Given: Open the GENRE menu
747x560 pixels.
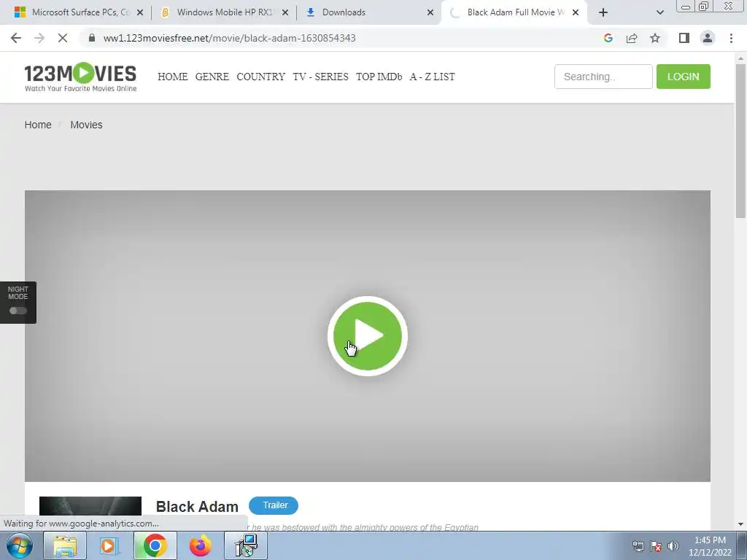Looking at the screenshot, I should pyautogui.click(x=212, y=77).
